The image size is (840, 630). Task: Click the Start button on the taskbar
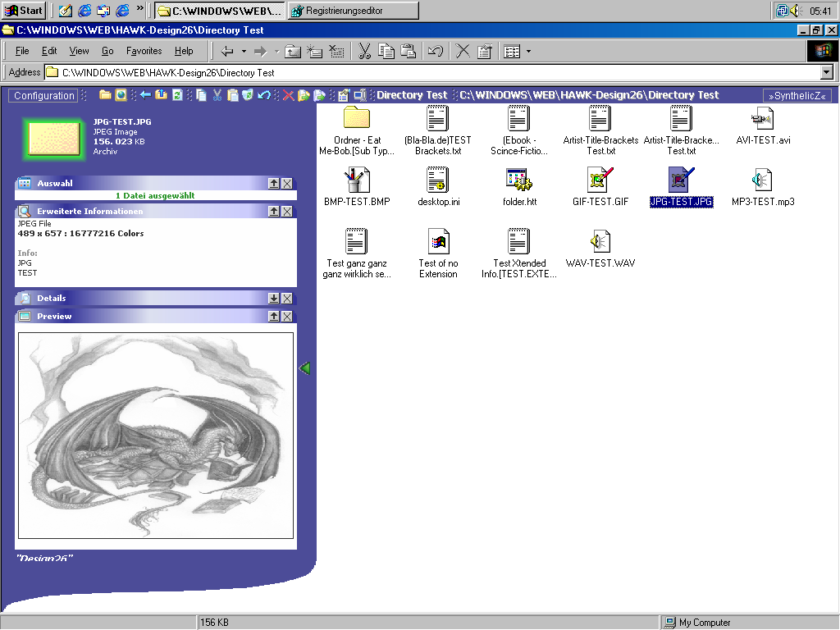click(23, 10)
